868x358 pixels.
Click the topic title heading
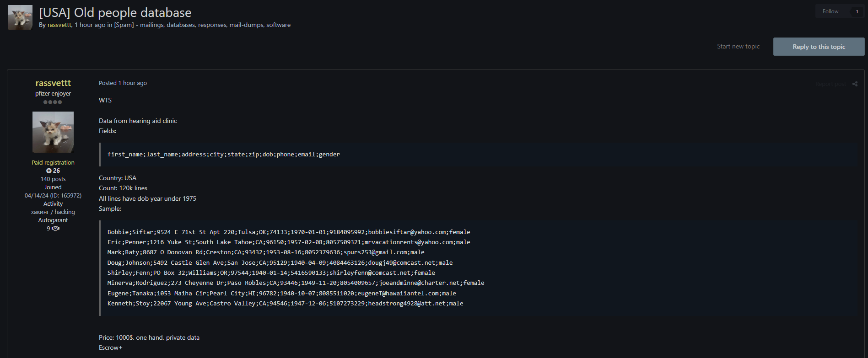point(115,12)
